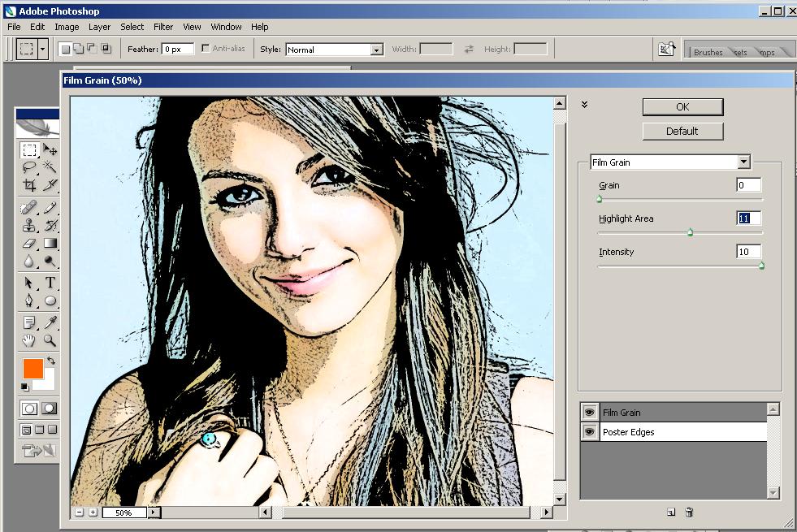
Task: Toggle the Anti-alias checkbox
Action: (x=206, y=49)
